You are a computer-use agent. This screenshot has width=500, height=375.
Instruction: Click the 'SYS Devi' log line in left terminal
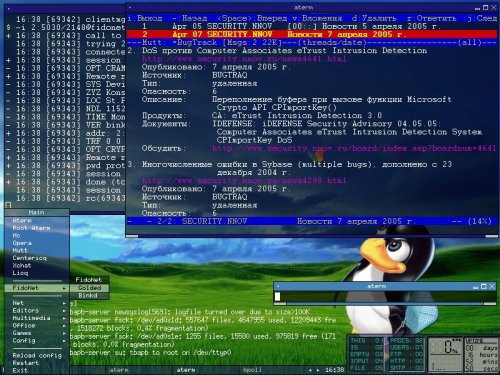[x=66, y=85]
